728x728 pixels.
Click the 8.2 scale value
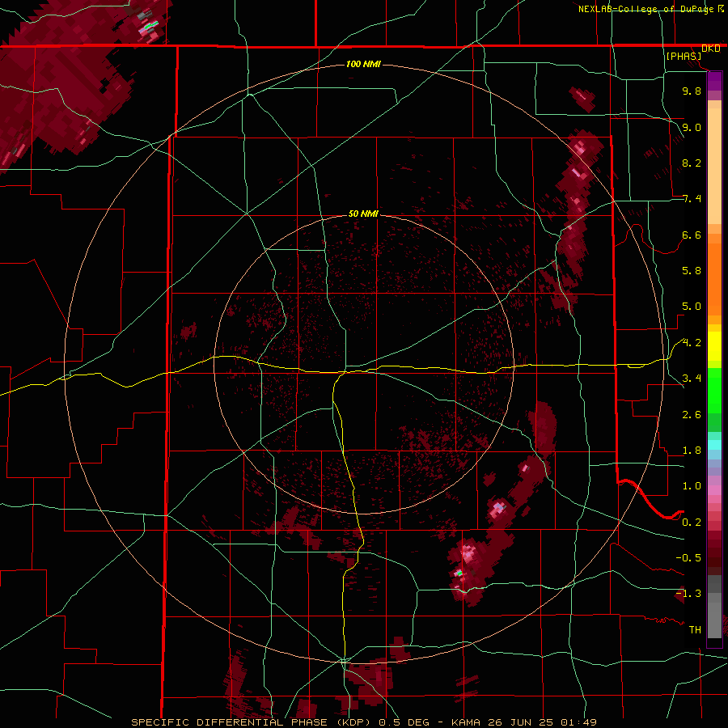[x=692, y=163]
